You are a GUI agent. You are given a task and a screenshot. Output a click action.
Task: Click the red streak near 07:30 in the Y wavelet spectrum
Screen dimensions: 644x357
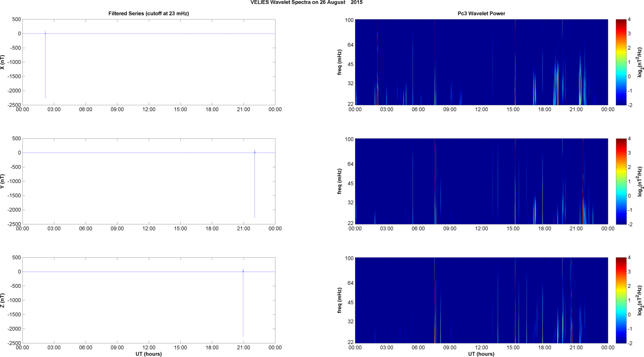435,181
